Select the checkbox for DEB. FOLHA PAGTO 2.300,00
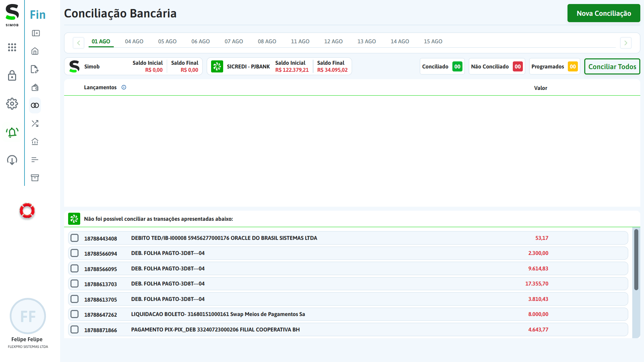The image size is (644, 362). coord(74,253)
